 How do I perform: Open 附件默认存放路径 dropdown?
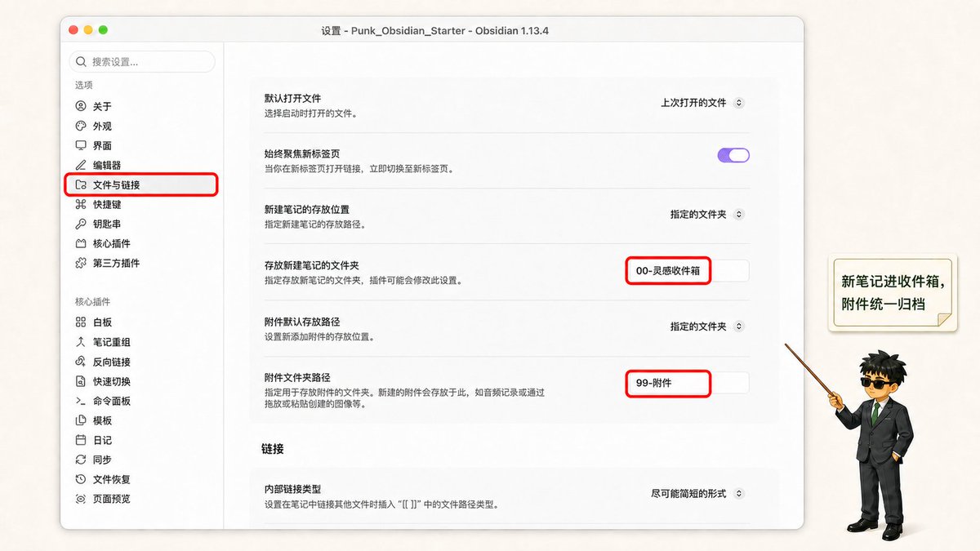[x=706, y=326]
